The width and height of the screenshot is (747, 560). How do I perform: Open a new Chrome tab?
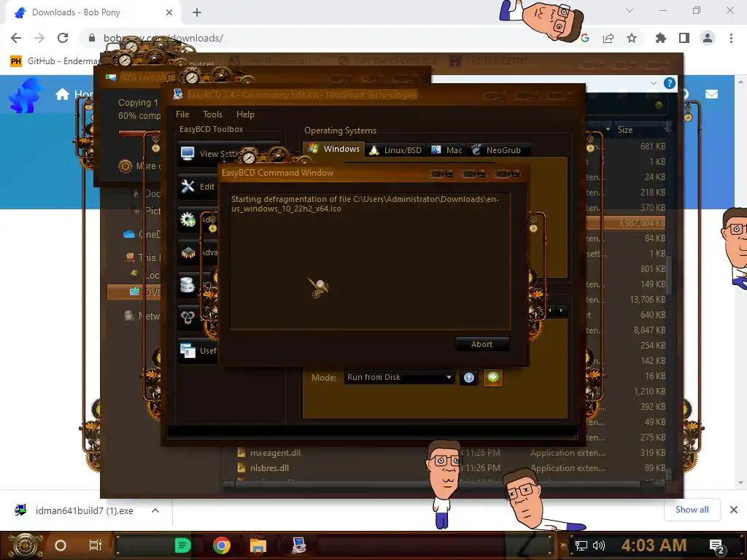coord(197,12)
